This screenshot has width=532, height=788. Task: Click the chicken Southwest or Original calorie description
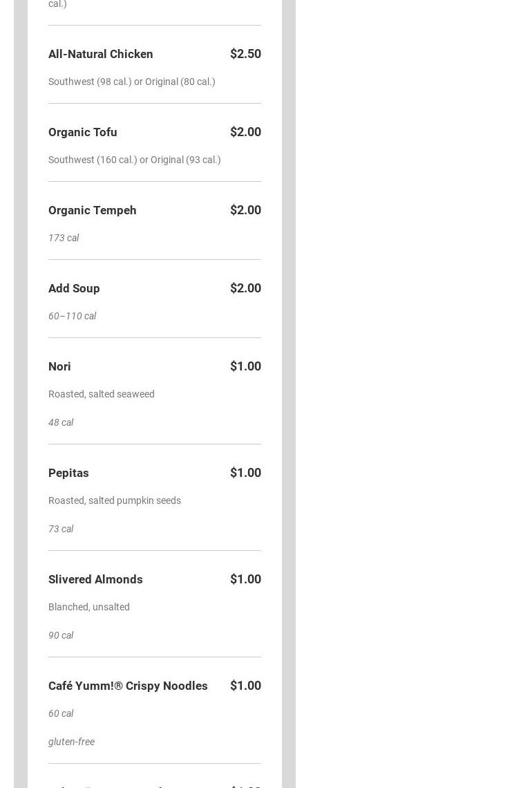(132, 82)
